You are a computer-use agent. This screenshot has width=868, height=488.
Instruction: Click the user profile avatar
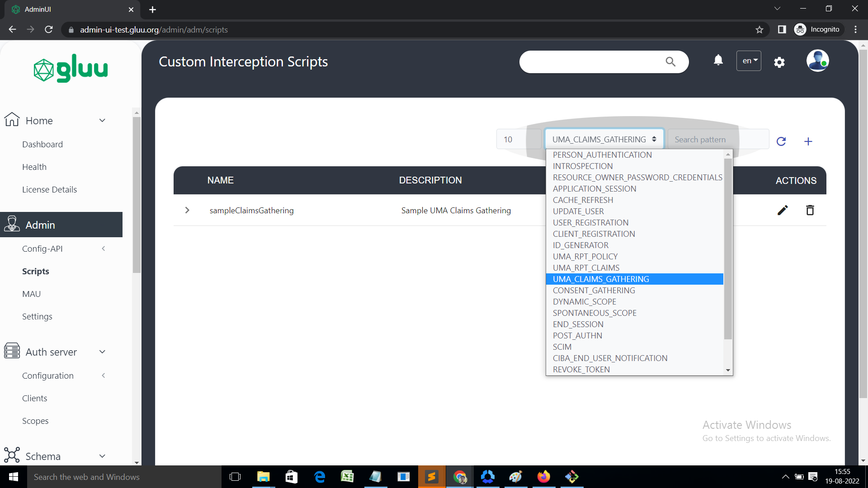[817, 60]
